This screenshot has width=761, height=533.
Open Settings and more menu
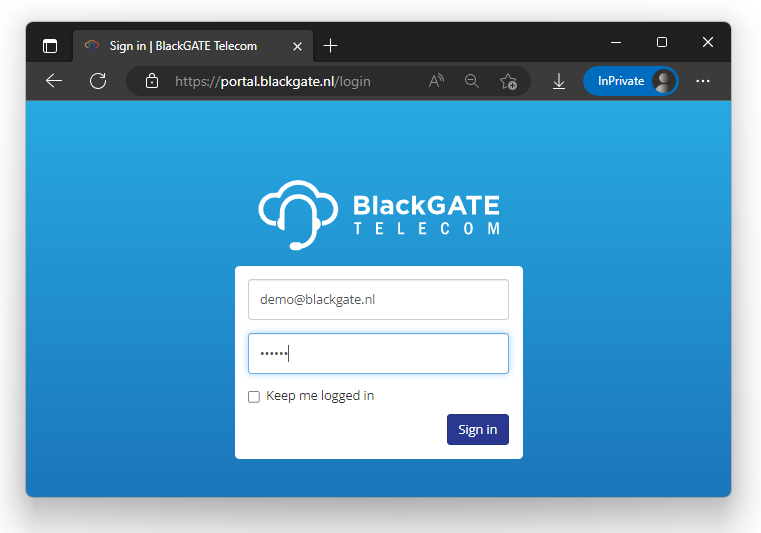[703, 81]
